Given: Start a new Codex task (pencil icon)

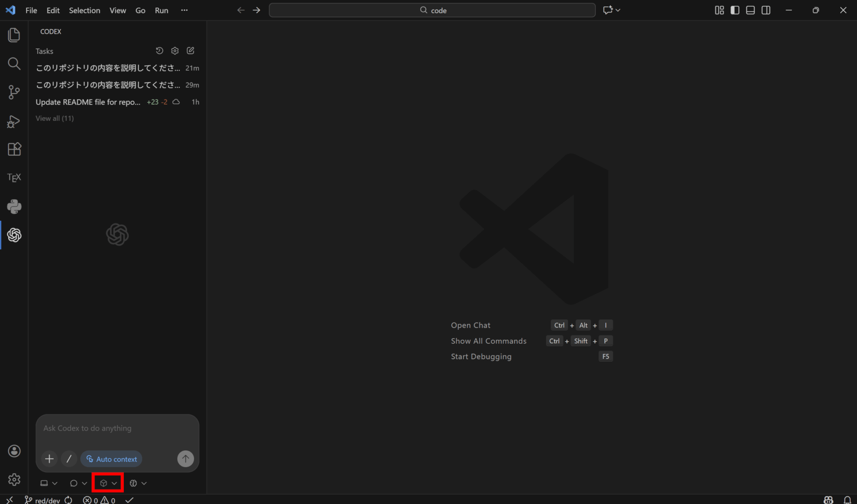Looking at the screenshot, I should point(190,51).
